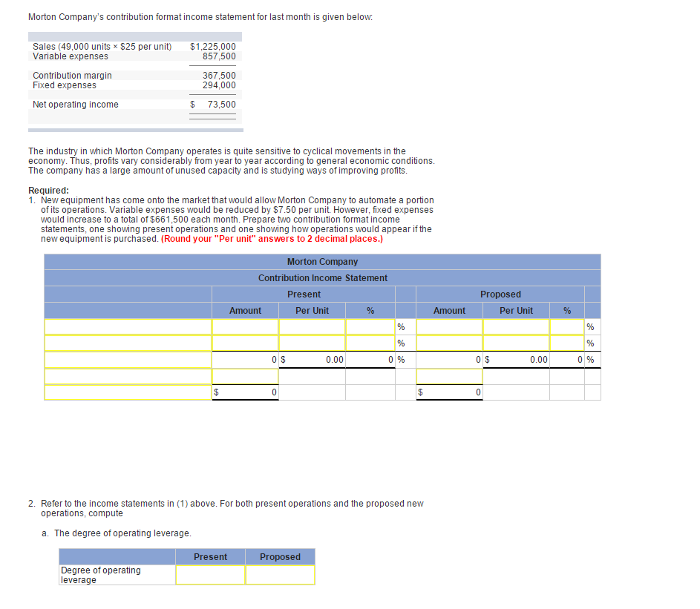Click fourth row Present Amount field
The image size is (700, 609).
click(x=245, y=376)
